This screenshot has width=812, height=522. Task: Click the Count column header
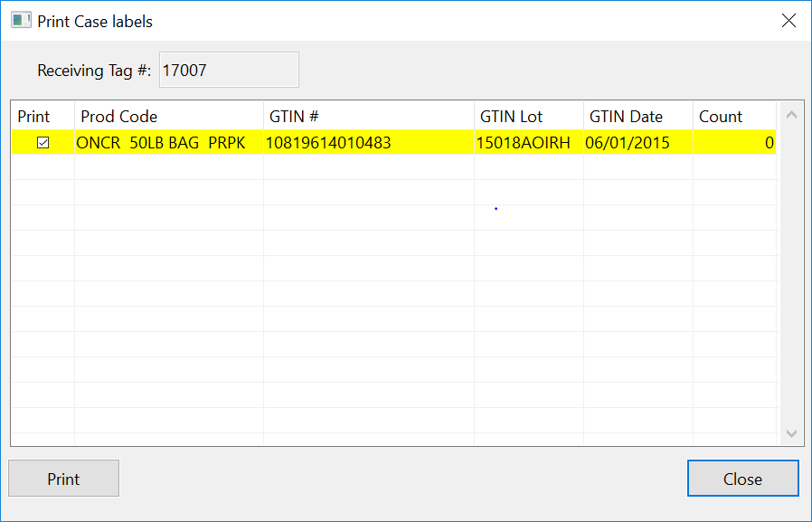[x=721, y=117]
